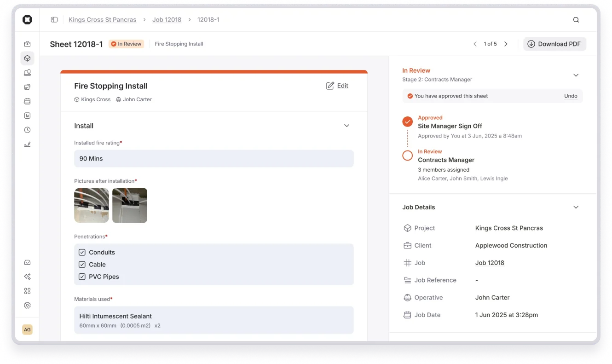Viewport: 612px width, 364px height.
Task: Click the Kings Cross tag under title
Action: (92, 99)
